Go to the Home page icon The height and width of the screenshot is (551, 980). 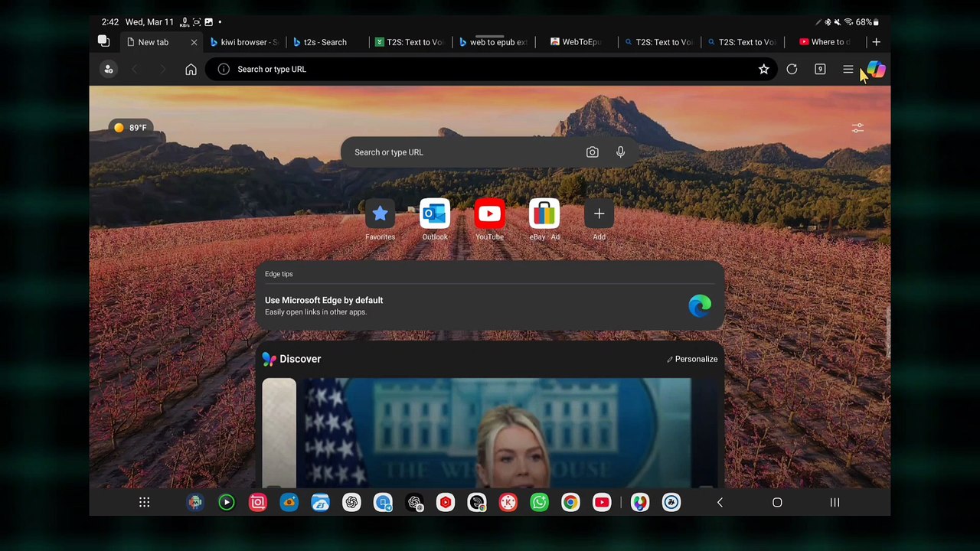click(191, 70)
